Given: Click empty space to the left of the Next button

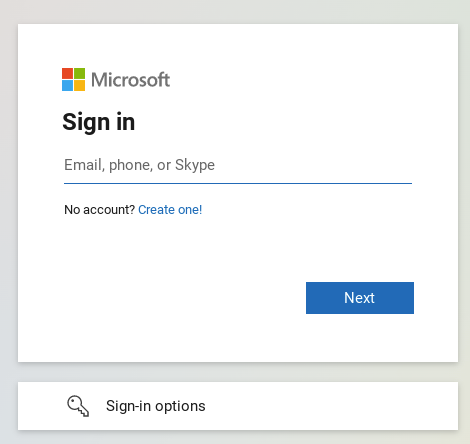Looking at the screenshot, I should point(183,298).
